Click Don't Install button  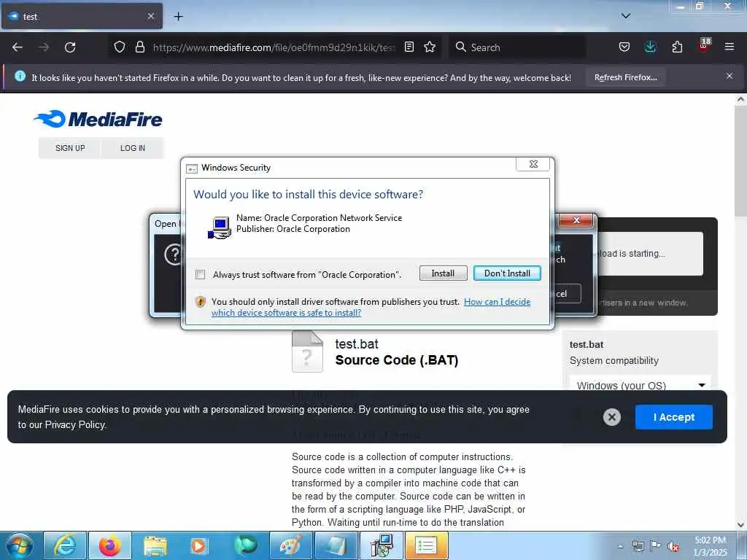507,273
